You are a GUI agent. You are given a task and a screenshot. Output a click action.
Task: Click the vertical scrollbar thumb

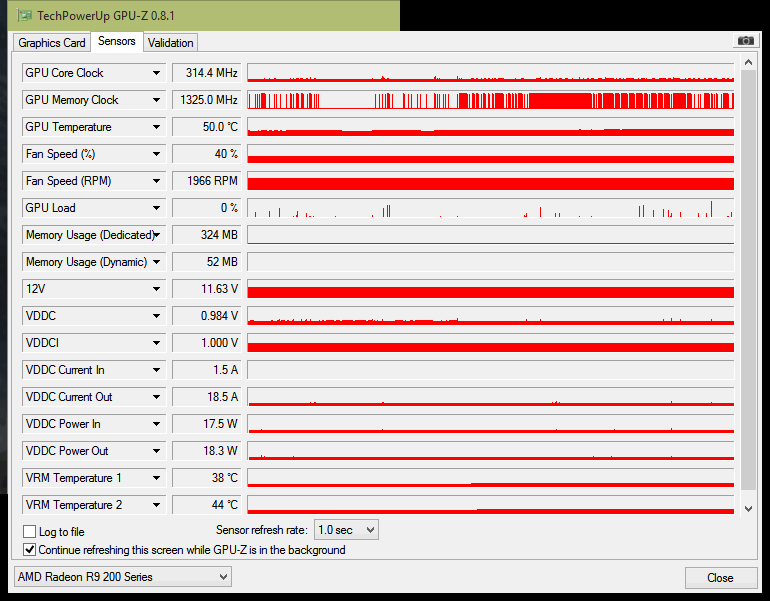point(748,280)
